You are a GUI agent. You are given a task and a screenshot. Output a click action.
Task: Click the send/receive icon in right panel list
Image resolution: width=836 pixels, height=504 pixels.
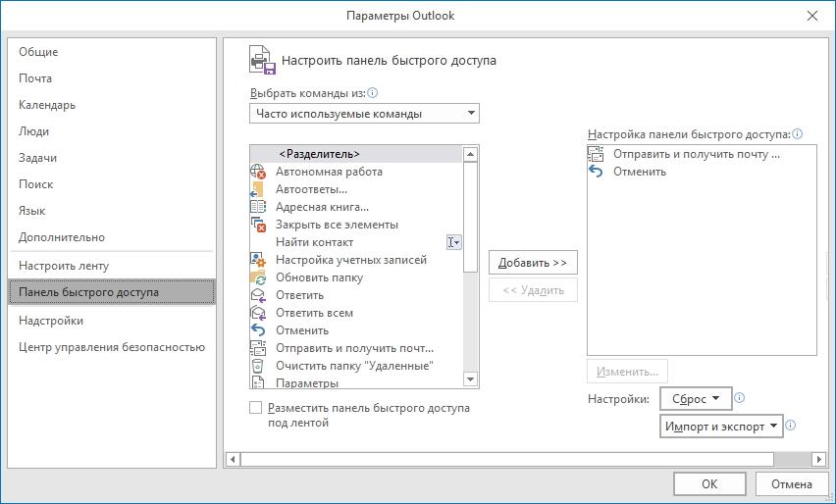[596, 154]
